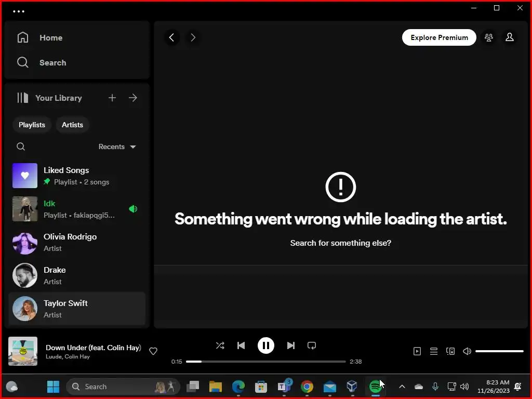Open Olivia Rodrigo artist page
The image size is (532, 399).
[x=77, y=242]
